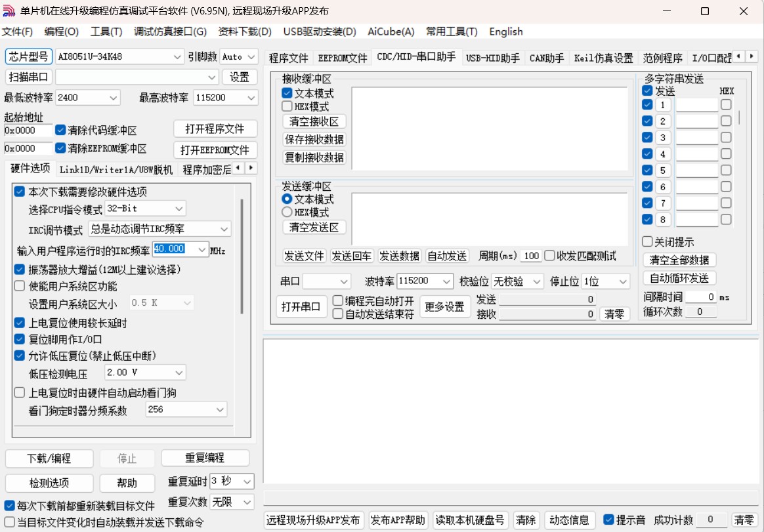764x532 pixels.
Task: Click 远程现场升级APP发布 button
Action: click(x=313, y=520)
